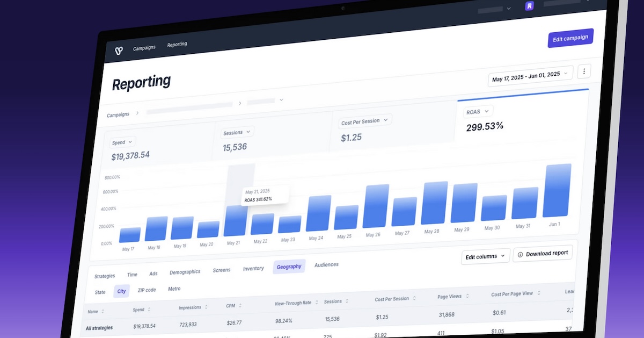The height and width of the screenshot is (338, 644).
Task: Open the Cost Per Session metric dropdown
Action: 365,121
